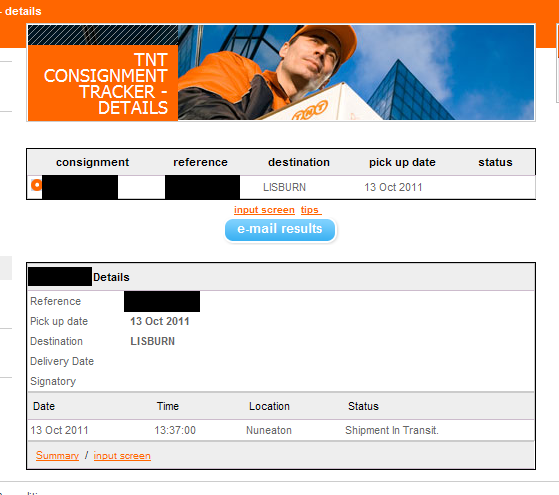
Task: Click the destination column header
Action: pyautogui.click(x=299, y=162)
